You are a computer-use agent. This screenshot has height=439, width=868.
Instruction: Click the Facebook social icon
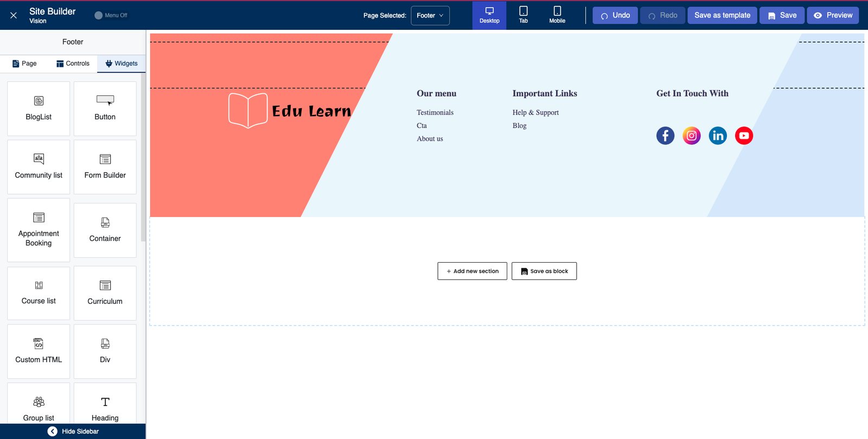click(x=665, y=136)
